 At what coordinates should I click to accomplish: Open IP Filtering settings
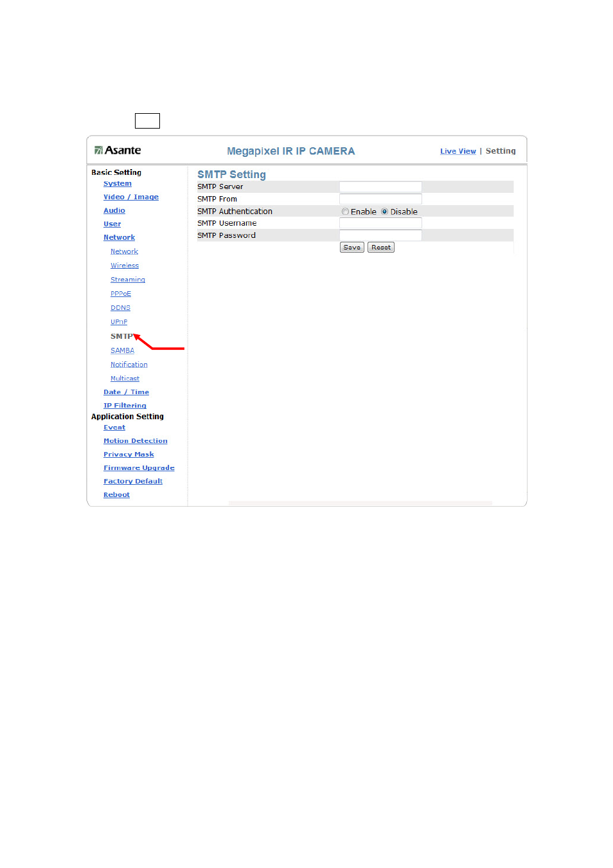pyautogui.click(x=125, y=406)
